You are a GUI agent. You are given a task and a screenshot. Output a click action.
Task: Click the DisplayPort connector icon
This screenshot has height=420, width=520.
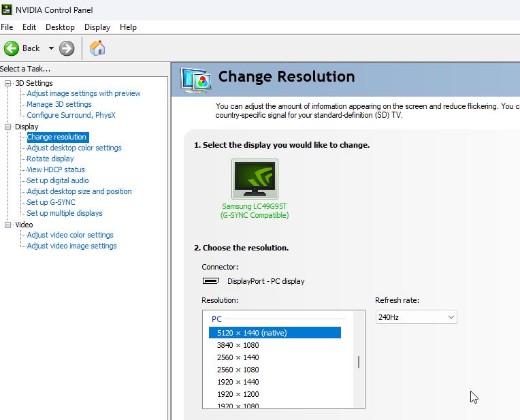211,281
